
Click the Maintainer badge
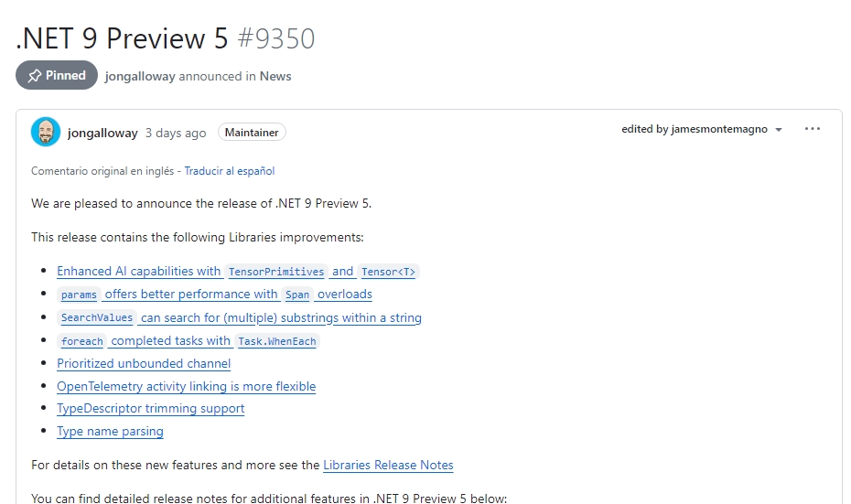click(x=252, y=133)
